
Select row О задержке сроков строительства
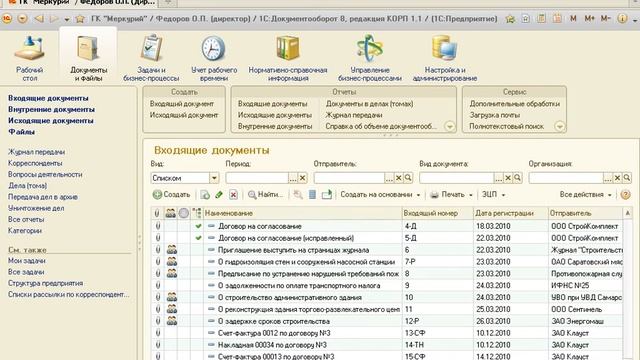[x=387, y=321]
